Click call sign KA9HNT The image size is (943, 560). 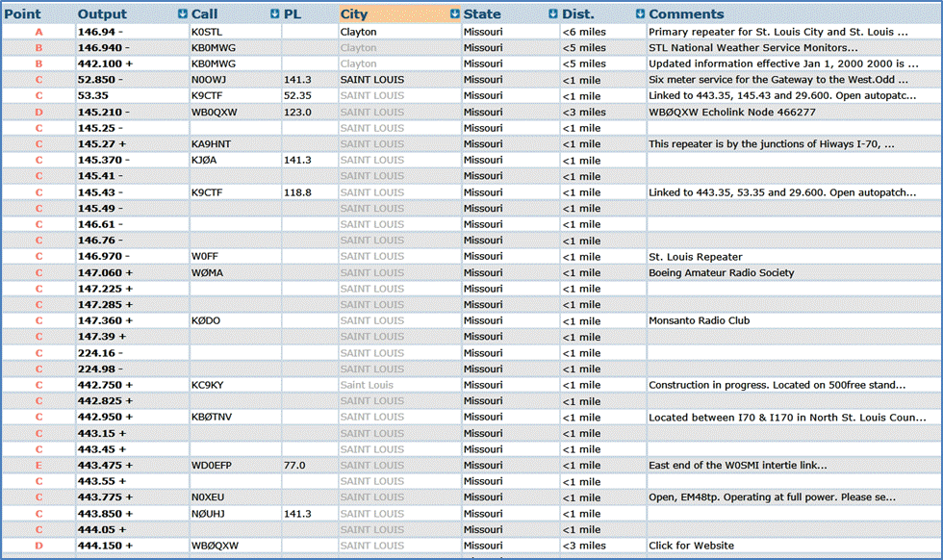coord(211,143)
